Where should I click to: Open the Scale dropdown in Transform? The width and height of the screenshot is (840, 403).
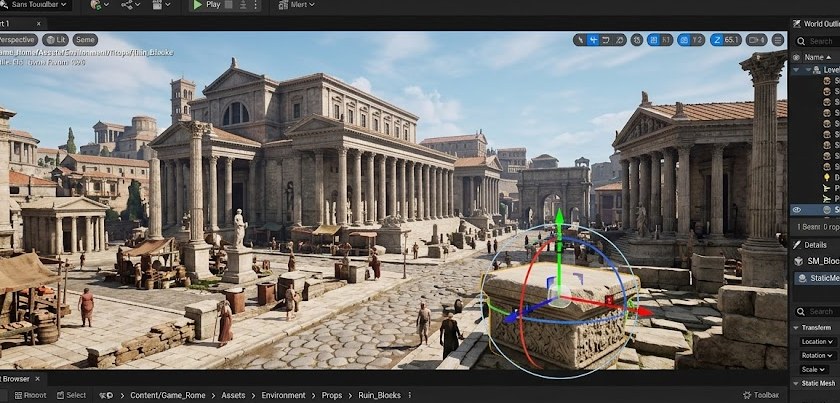pyautogui.click(x=814, y=369)
